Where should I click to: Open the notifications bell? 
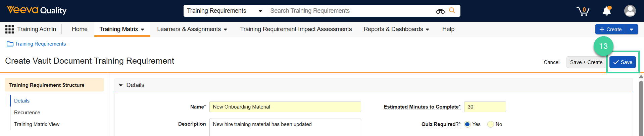coord(607,11)
